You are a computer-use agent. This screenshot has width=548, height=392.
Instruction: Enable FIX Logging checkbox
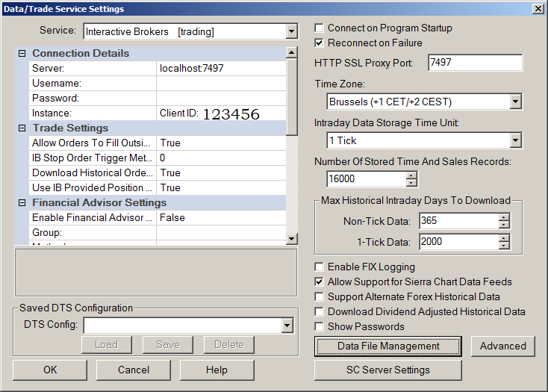[x=319, y=267]
